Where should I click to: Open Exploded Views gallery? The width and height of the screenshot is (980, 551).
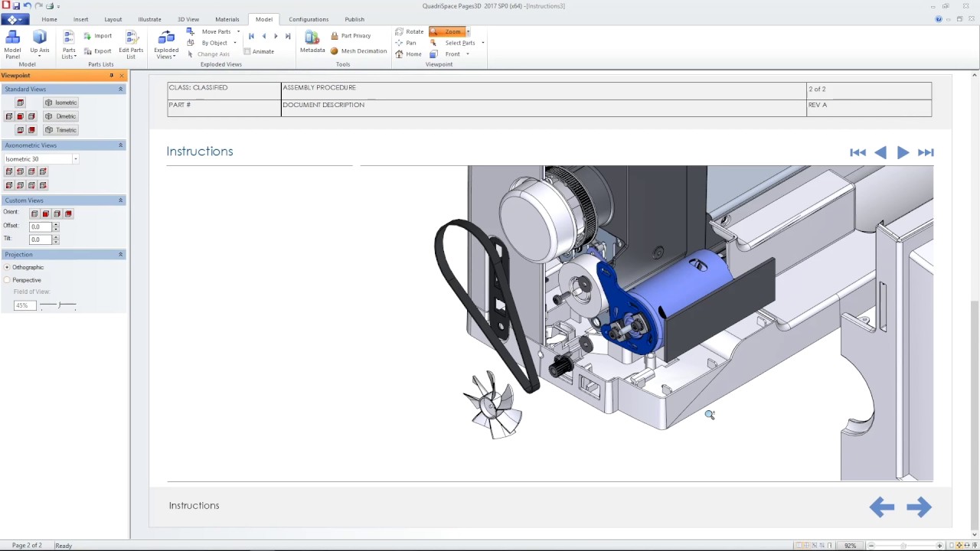(x=166, y=44)
